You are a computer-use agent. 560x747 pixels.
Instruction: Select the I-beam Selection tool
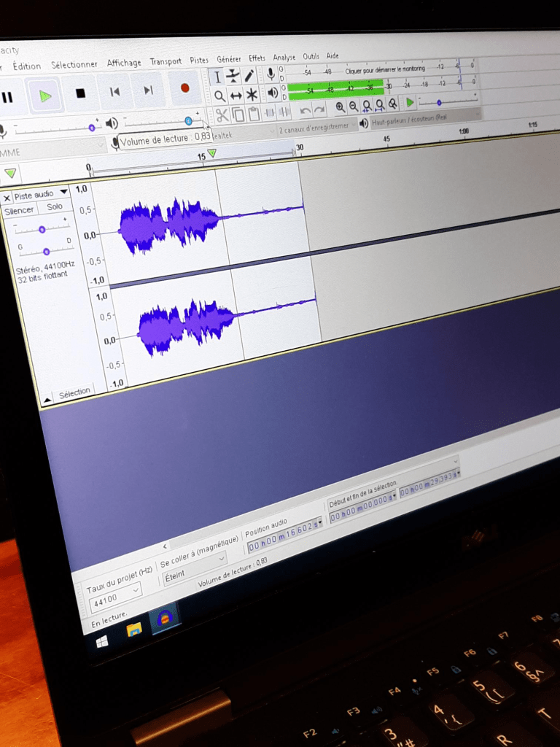(x=217, y=77)
